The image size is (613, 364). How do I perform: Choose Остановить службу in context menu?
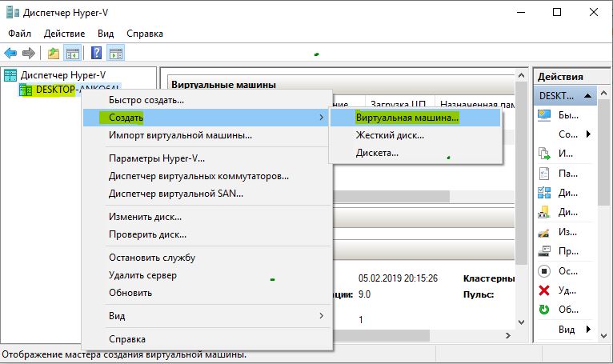click(x=207, y=258)
